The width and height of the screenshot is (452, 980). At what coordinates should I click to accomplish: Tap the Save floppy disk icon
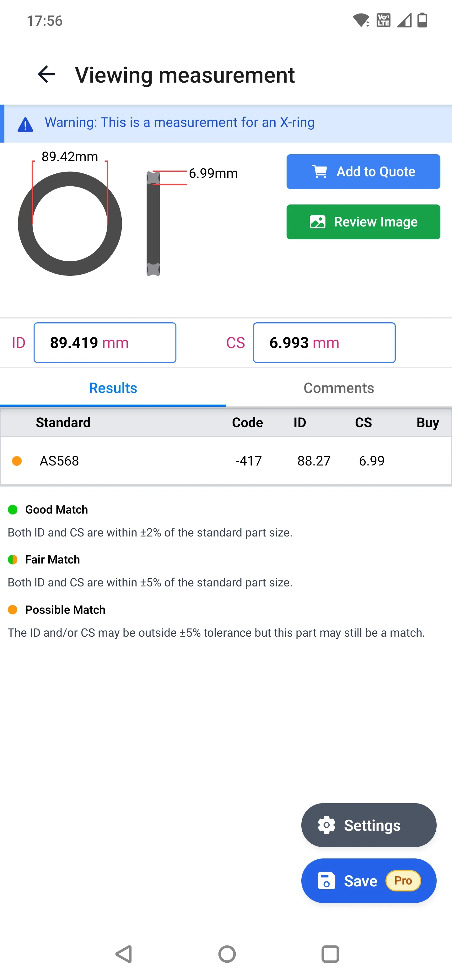point(326,880)
